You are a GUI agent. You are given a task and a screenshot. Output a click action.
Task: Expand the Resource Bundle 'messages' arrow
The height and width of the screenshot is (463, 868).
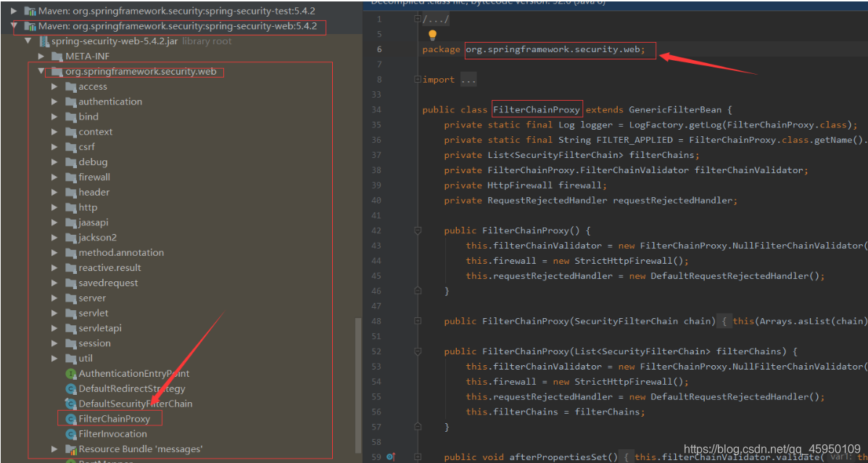[54, 449]
